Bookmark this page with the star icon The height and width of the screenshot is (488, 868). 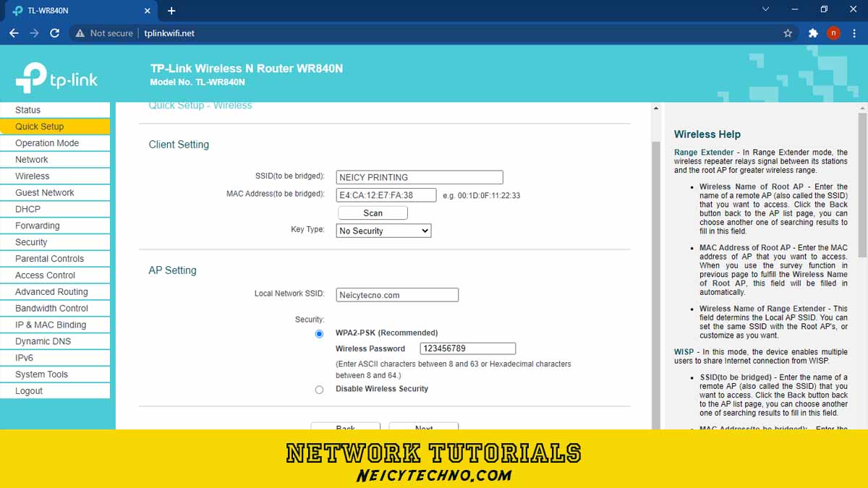click(788, 33)
